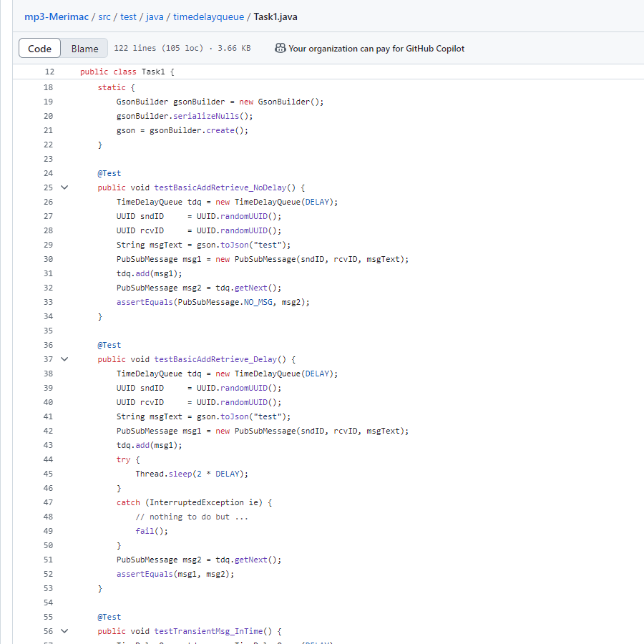Collapse the testBasicAddRetrieve_NoDelay method

[x=64, y=187]
